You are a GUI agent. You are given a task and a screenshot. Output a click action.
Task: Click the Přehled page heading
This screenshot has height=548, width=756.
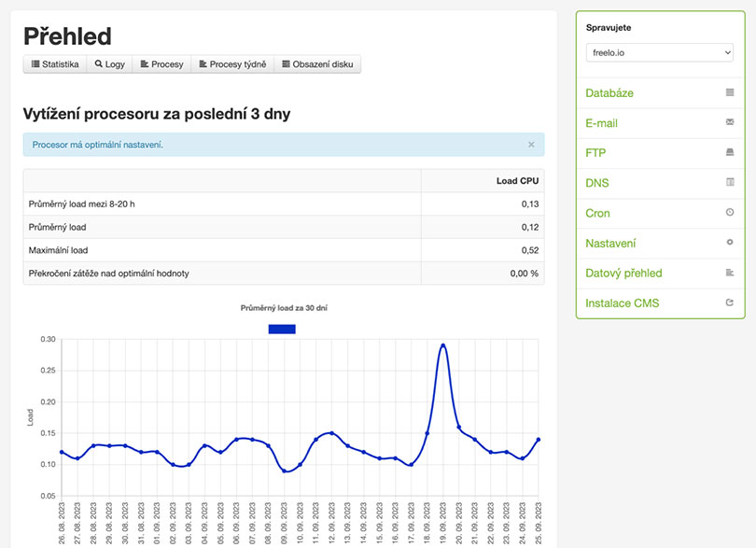[x=67, y=36]
